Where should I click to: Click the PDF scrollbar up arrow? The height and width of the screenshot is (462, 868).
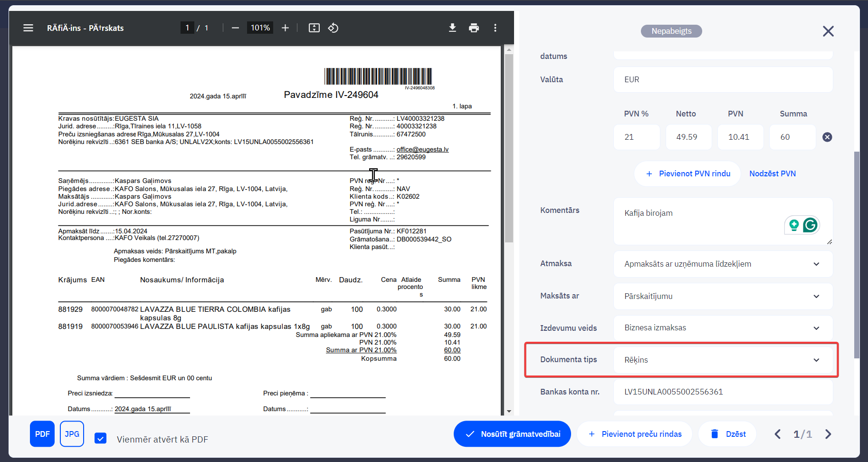coord(509,49)
